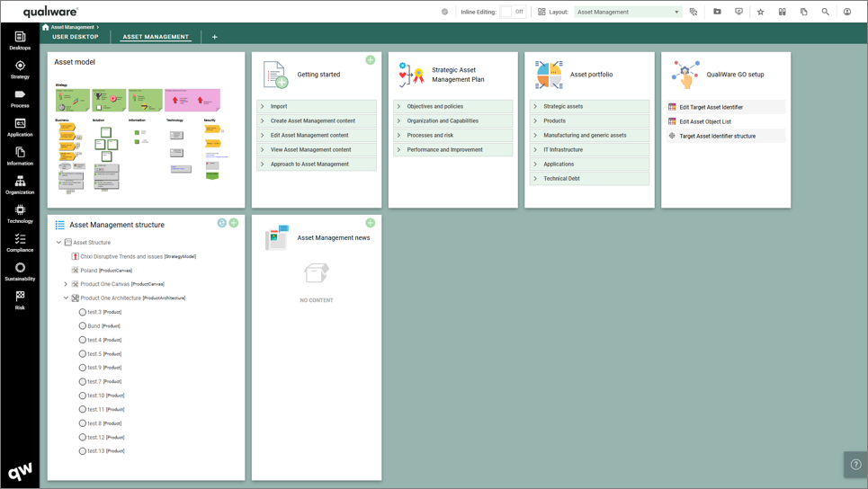Screen dimensions: 868x489
Task: Open the Layout dropdown showing Asset Management
Action: coord(628,12)
